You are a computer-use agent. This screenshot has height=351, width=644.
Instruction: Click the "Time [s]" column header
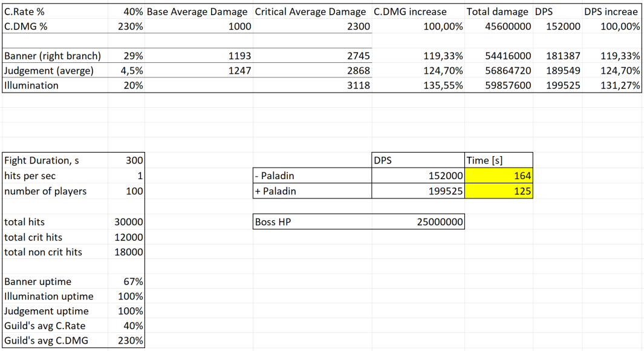tap(486, 160)
